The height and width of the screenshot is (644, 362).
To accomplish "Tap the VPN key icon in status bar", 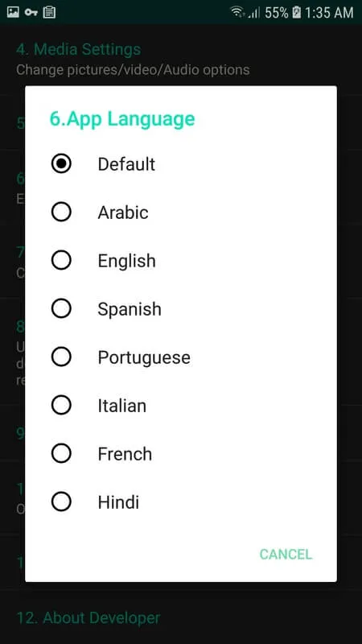I will pos(31,13).
